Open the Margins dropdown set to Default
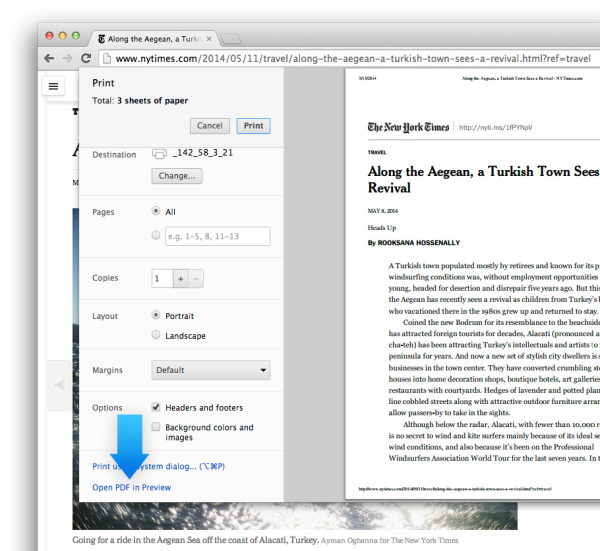This screenshot has height=551, width=600. [211, 370]
